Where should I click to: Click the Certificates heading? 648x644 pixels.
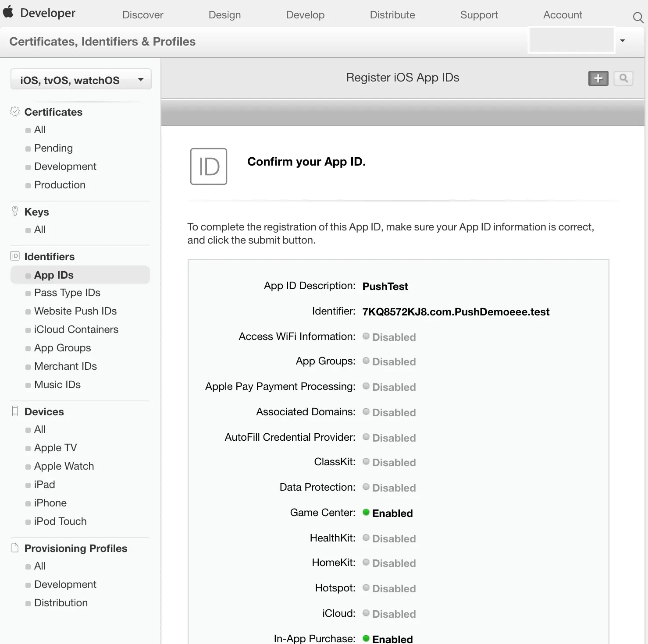point(53,112)
